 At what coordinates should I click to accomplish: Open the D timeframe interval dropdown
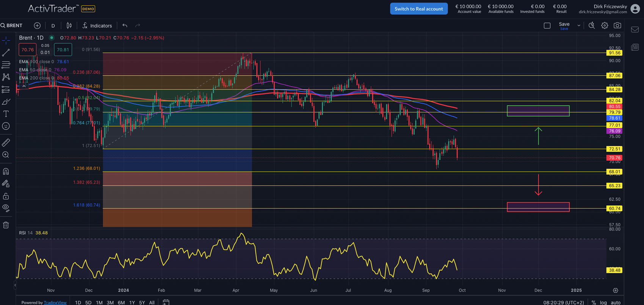pyautogui.click(x=53, y=25)
